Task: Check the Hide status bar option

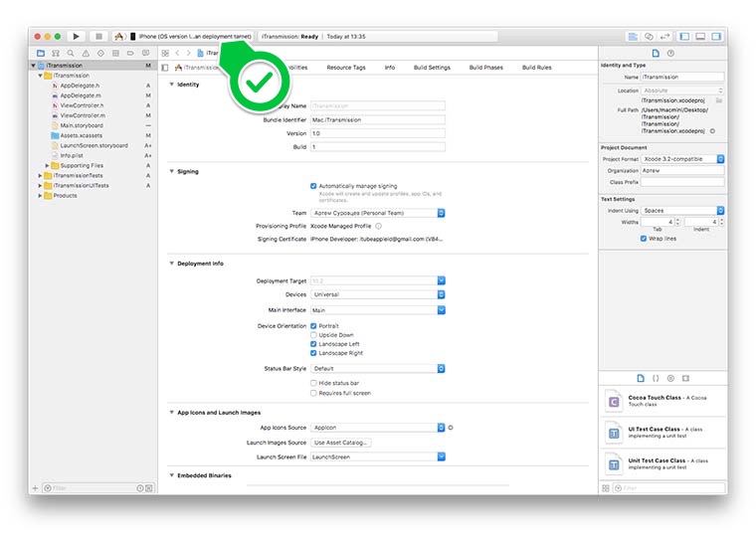Action: coord(313,383)
